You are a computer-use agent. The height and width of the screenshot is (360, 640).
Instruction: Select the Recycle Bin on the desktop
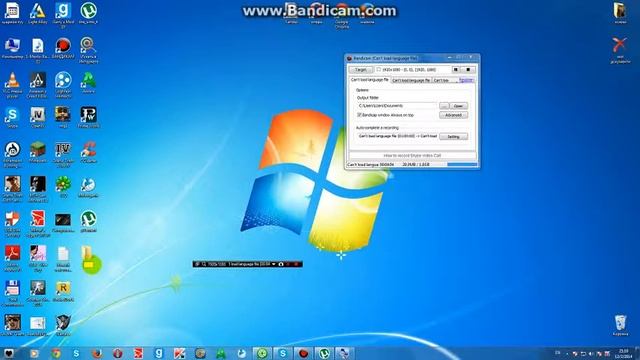pos(620,325)
